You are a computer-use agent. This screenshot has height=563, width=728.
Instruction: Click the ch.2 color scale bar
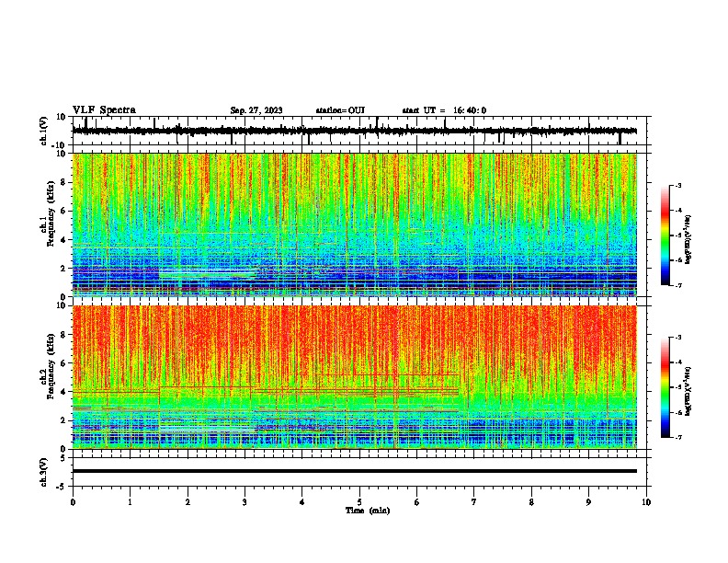click(x=665, y=387)
